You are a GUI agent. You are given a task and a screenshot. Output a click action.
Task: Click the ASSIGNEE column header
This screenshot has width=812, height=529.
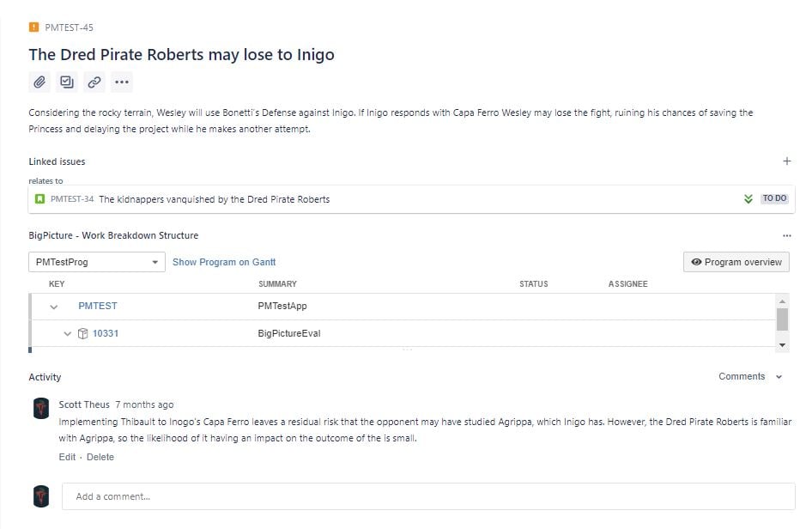[627, 284]
